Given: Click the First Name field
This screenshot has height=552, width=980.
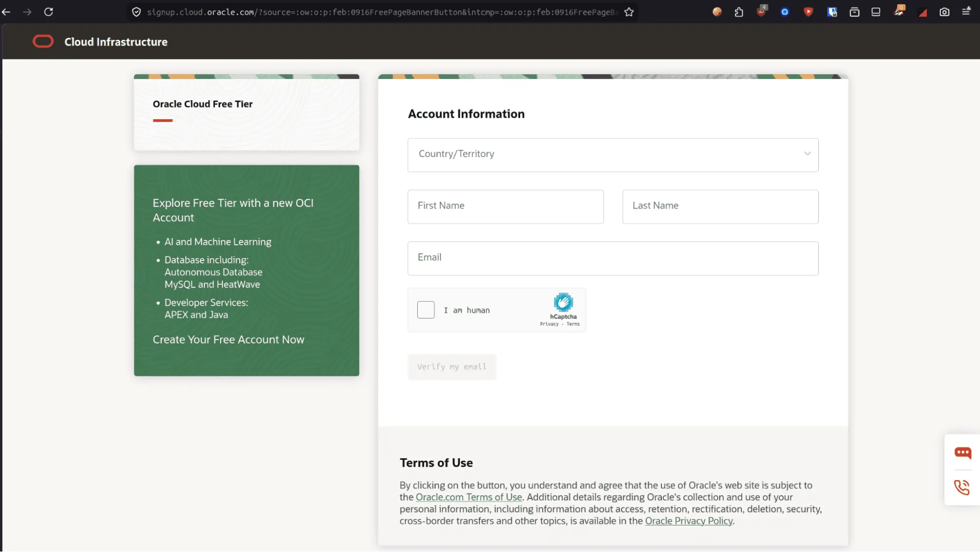Looking at the screenshot, I should pyautogui.click(x=505, y=207).
